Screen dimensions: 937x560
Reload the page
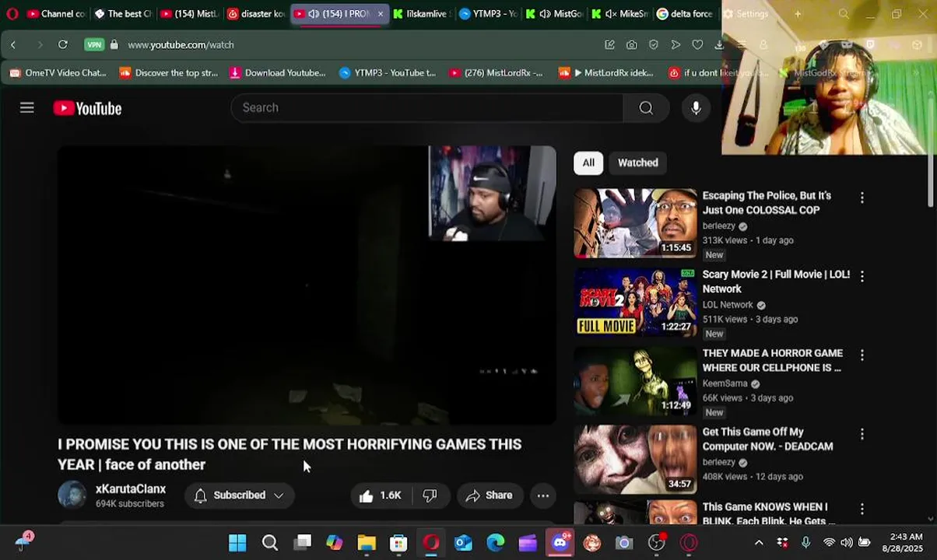(x=63, y=45)
